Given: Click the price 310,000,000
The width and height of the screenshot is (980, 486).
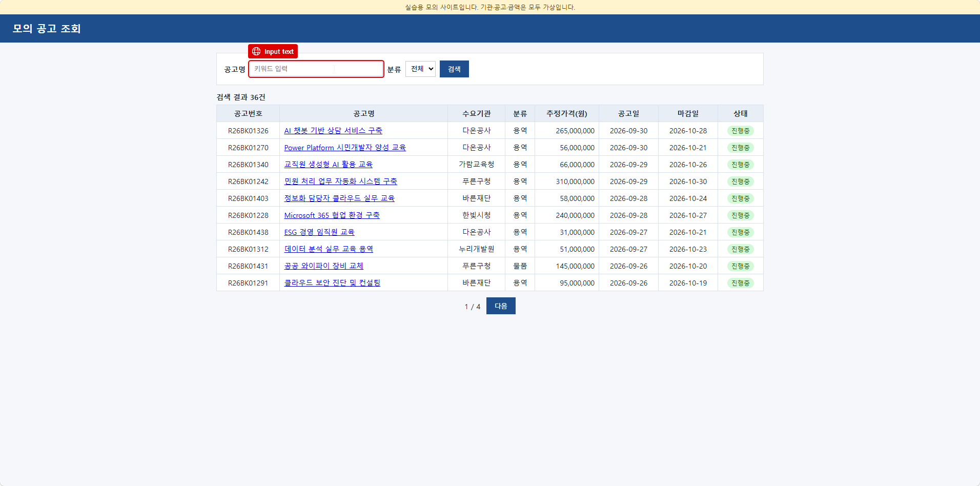Looking at the screenshot, I should pos(575,181).
